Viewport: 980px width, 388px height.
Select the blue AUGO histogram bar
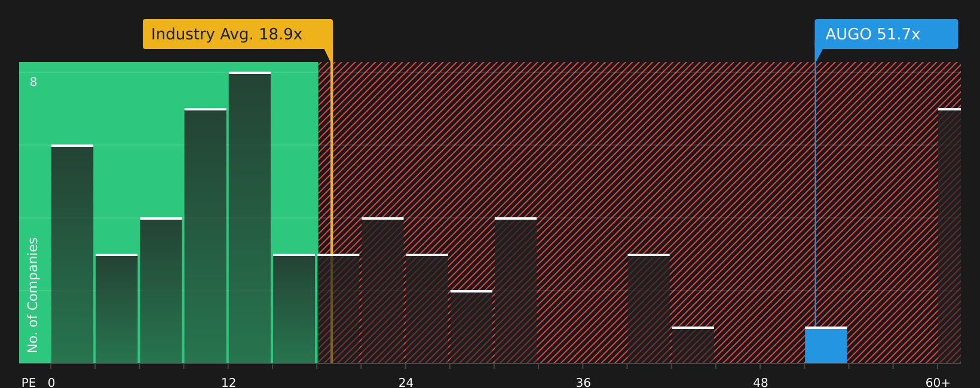pos(826,345)
